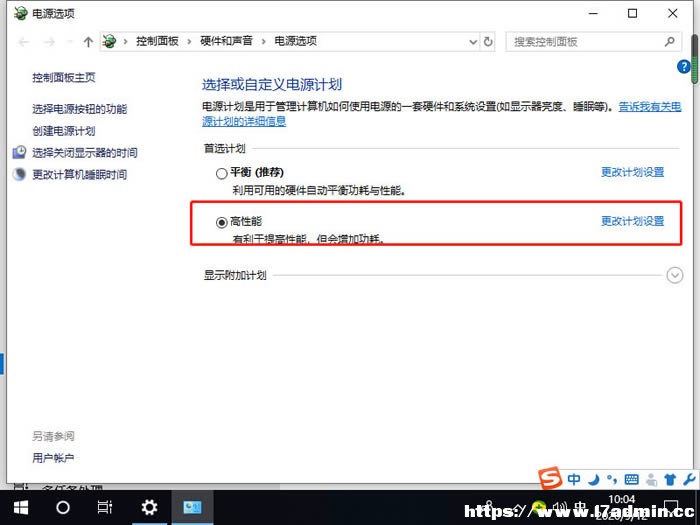Screen dimensions: 700x525
Task: Minimize the 电源选项 window
Action: click(x=593, y=13)
